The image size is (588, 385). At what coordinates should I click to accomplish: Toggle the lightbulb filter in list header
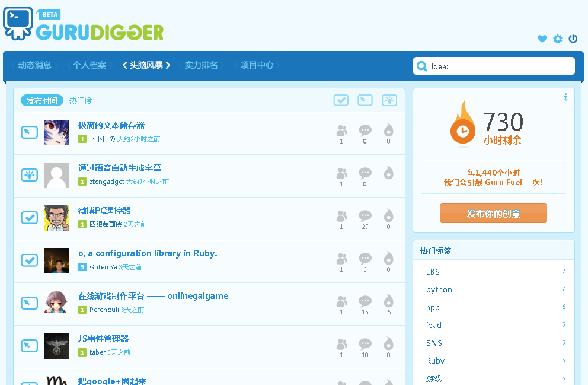coord(389,100)
